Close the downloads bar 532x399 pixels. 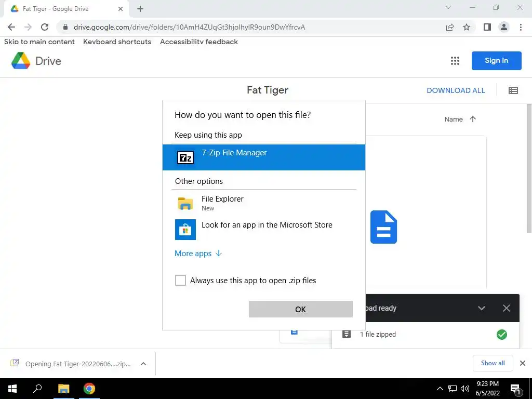(x=523, y=363)
